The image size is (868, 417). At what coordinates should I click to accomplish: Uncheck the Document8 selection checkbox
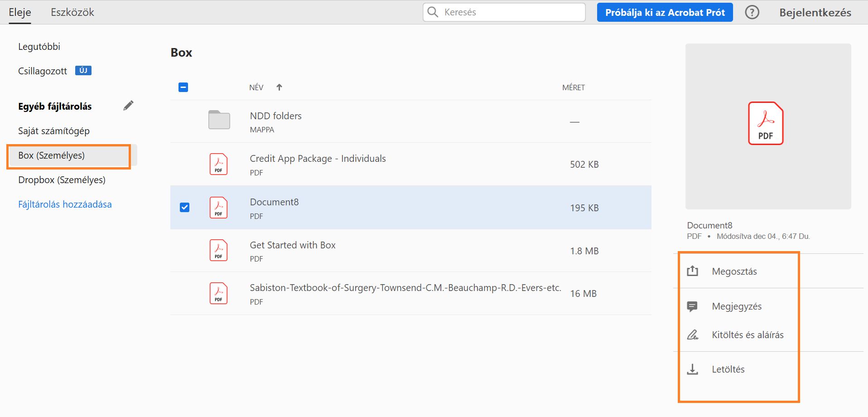point(184,207)
